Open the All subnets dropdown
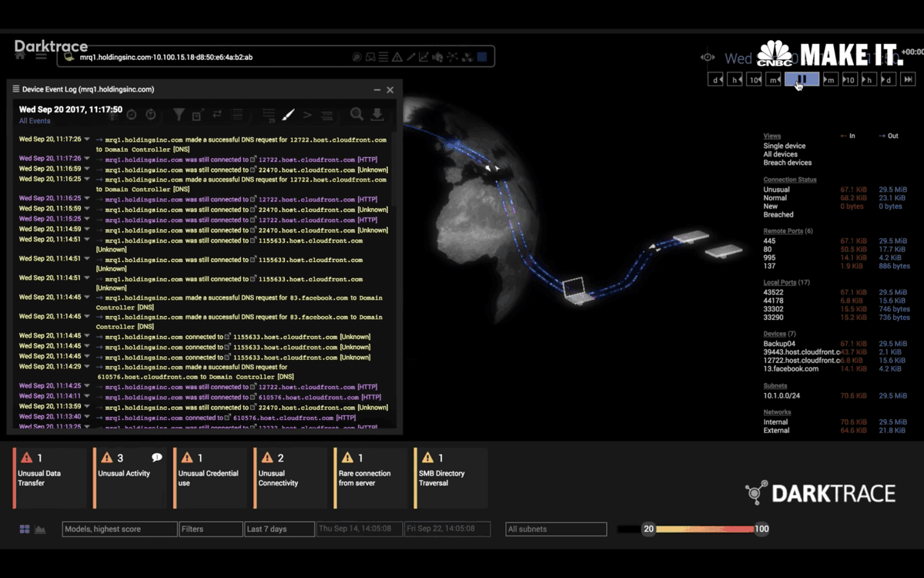This screenshot has height=578, width=924. (556, 529)
